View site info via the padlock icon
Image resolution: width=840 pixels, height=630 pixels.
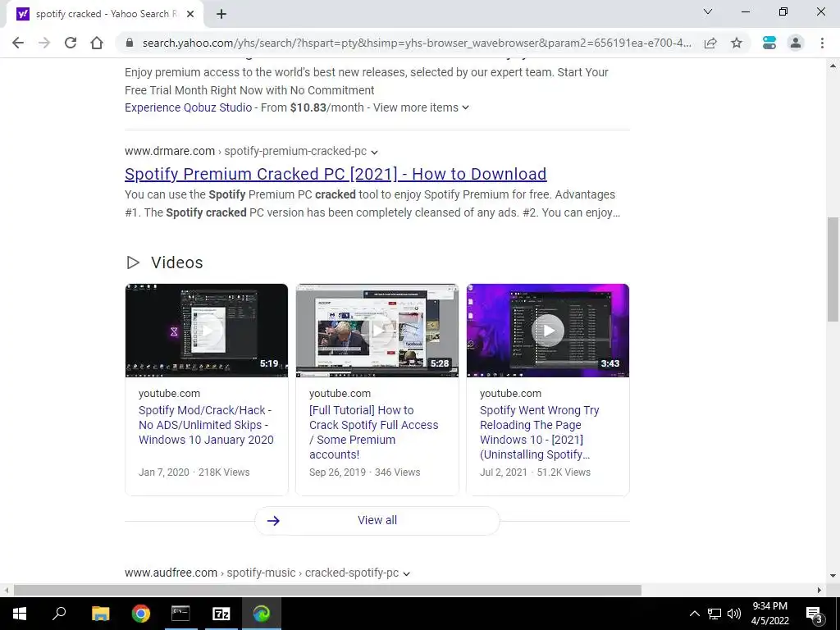[129, 43]
